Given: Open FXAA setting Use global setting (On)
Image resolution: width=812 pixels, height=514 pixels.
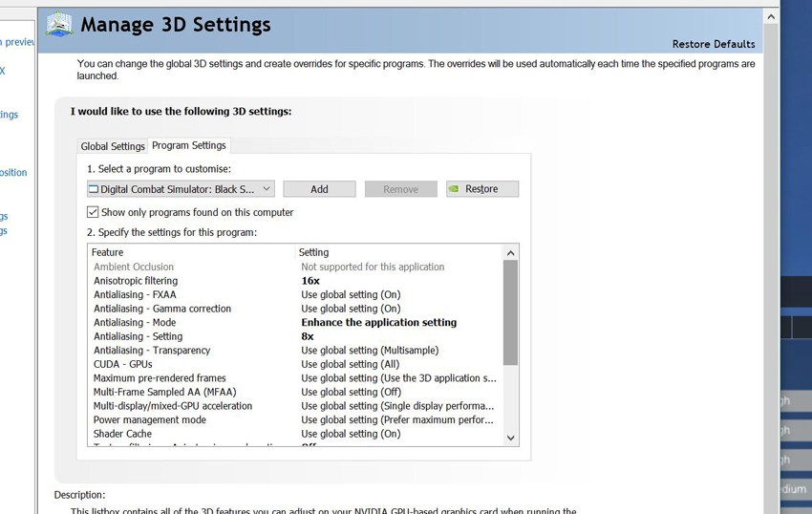Looking at the screenshot, I should [352, 295].
